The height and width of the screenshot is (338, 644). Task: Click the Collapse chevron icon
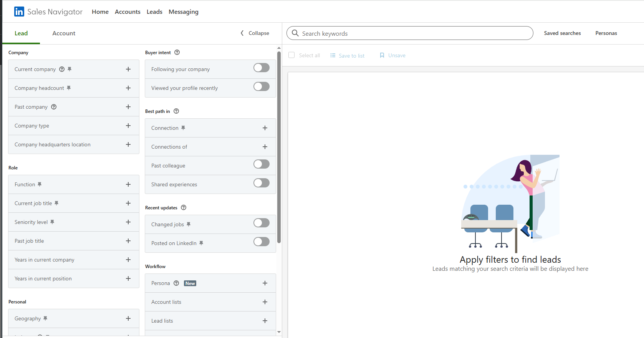pos(242,33)
